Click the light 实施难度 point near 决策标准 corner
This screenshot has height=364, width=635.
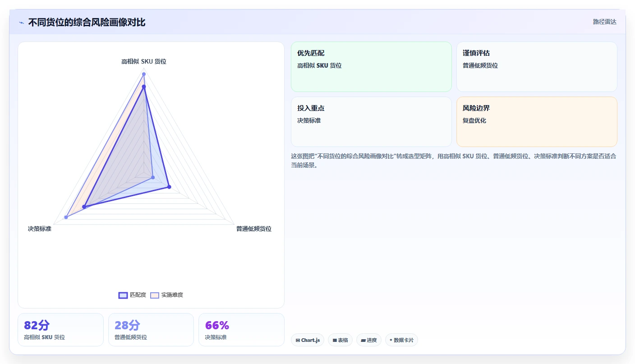pos(66,217)
